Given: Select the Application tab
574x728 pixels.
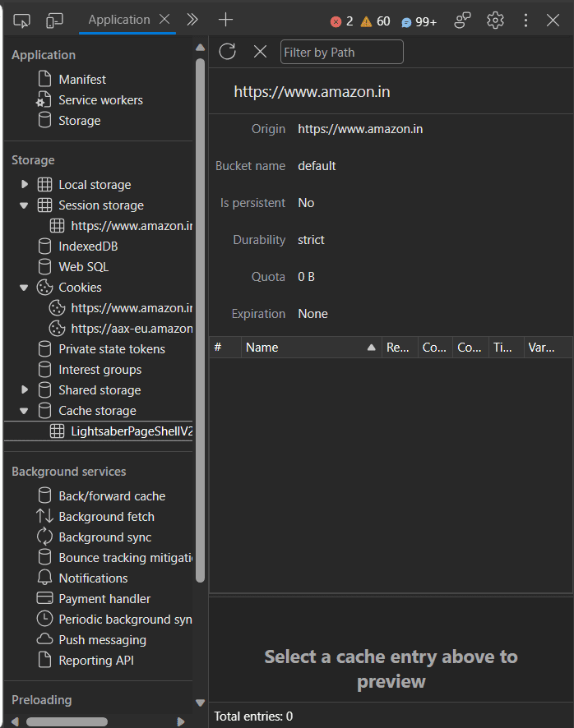Looking at the screenshot, I should pos(118,20).
